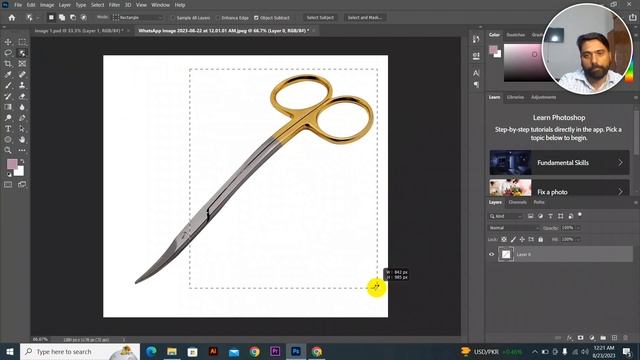Image resolution: width=640 pixels, height=360 pixels.
Task: Open the Edit Toolbar three-dots button
Action: [x=22, y=150]
